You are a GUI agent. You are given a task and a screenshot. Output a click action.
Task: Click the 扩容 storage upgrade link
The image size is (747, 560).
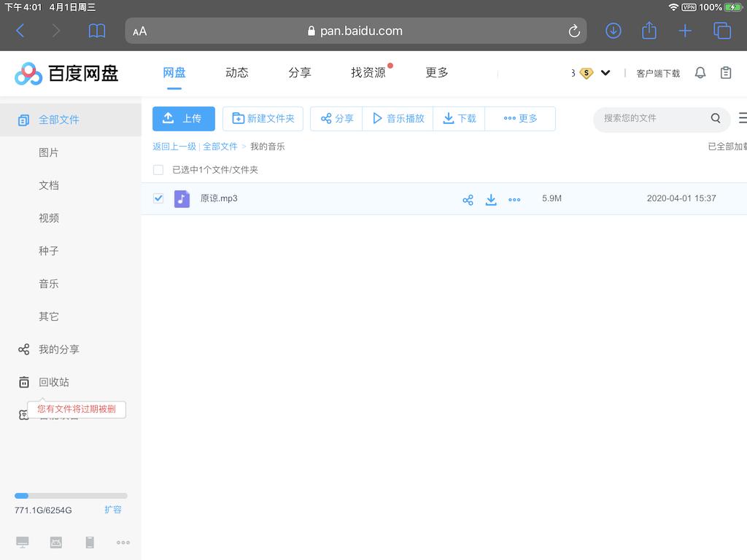tap(114, 510)
